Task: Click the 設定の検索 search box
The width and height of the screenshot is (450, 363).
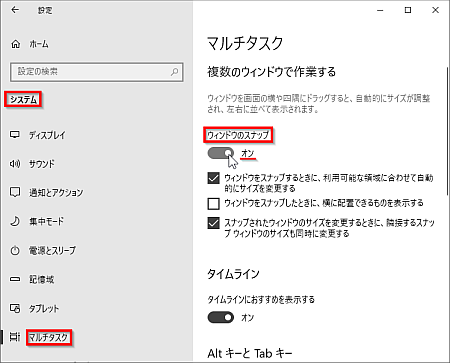Action: (x=97, y=72)
